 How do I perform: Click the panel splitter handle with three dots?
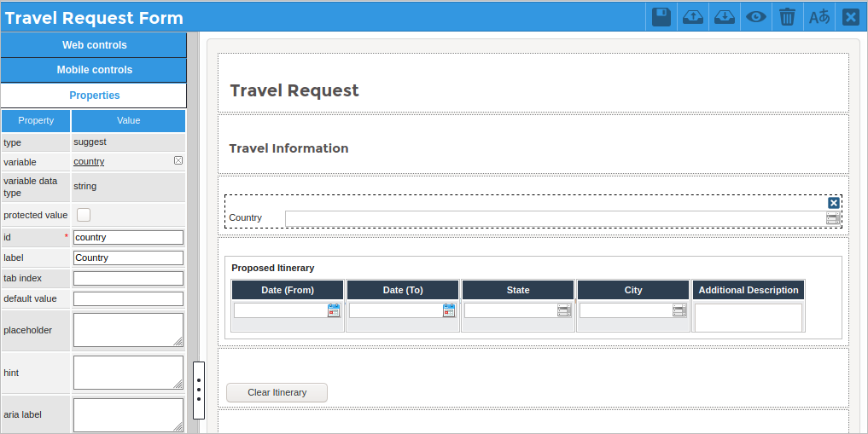point(199,391)
